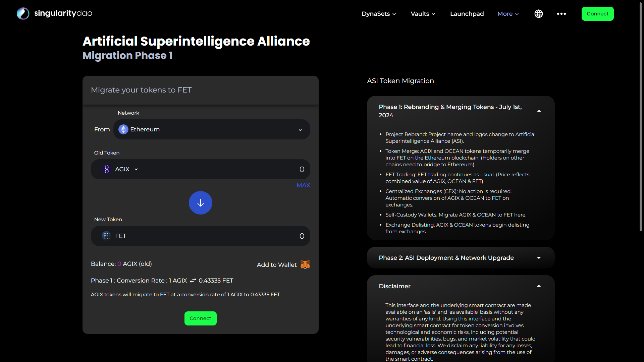644x362 pixels.
Task: Click the Connect button in header
Action: coord(598,14)
